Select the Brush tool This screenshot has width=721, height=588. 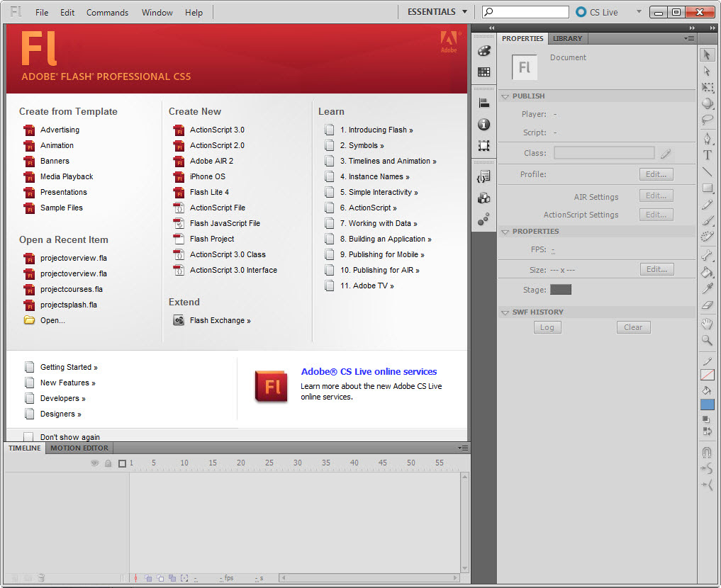click(x=708, y=221)
